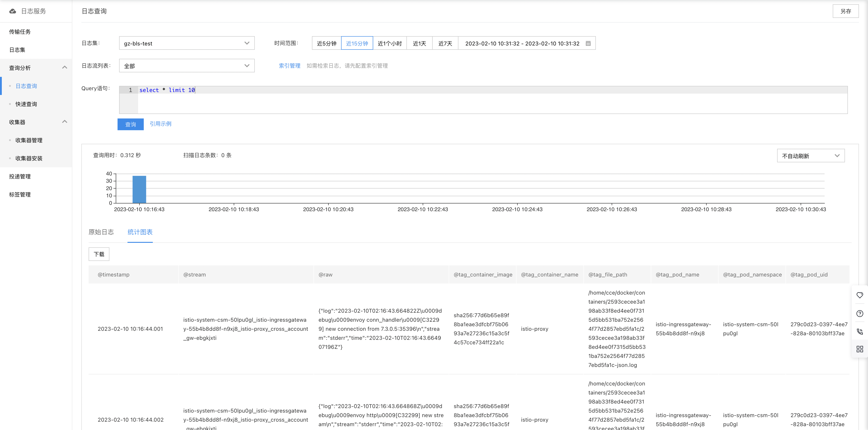This screenshot has height=430, width=868.
Task: Click timestamp 2023-02-10 10:16:44.001 cell
Action: 130,329
